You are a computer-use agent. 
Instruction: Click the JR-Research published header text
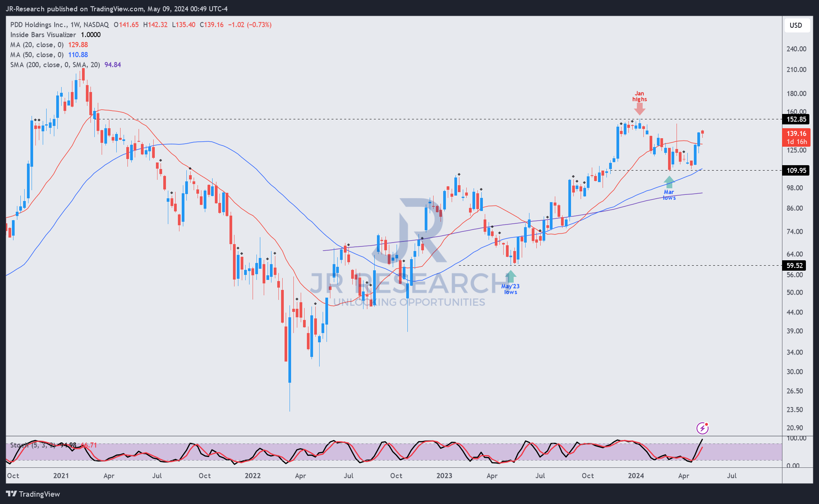click(x=116, y=9)
